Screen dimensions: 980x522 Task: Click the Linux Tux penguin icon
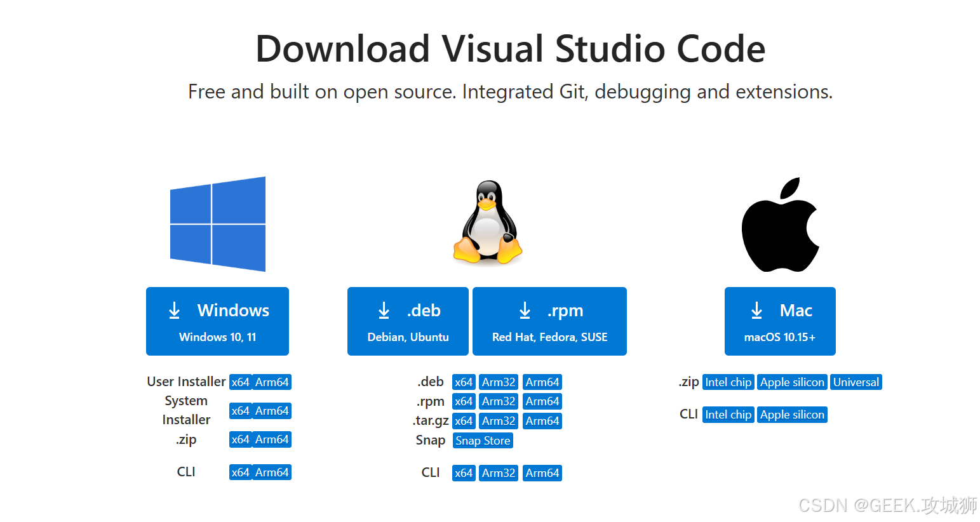(x=488, y=222)
